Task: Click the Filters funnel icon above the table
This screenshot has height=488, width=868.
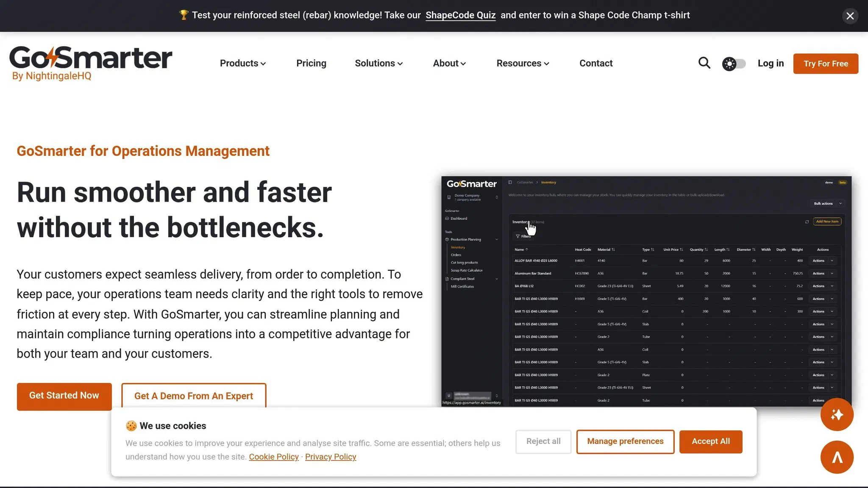Action: tap(518, 236)
